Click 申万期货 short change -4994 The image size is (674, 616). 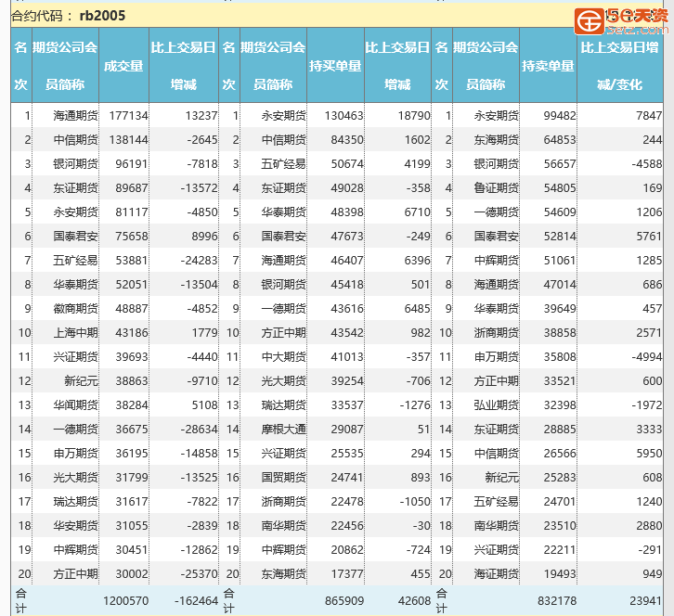click(x=647, y=356)
